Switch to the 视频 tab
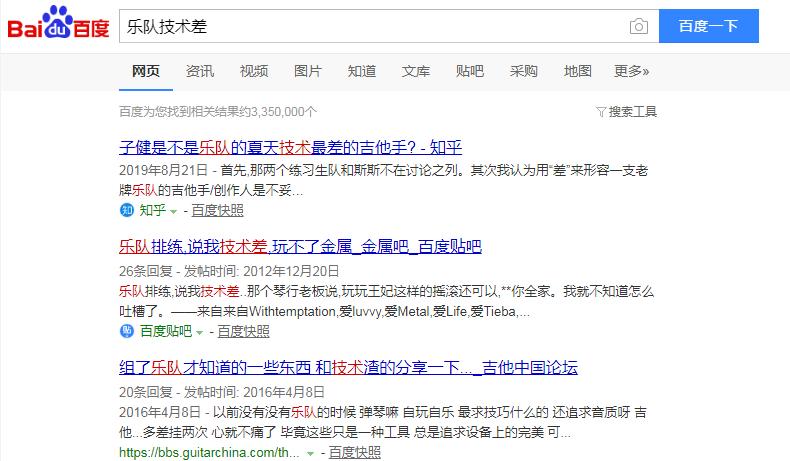Image resolution: width=790 pixels, height=461 pixels. pyautogui.click(x=253, y=71)
